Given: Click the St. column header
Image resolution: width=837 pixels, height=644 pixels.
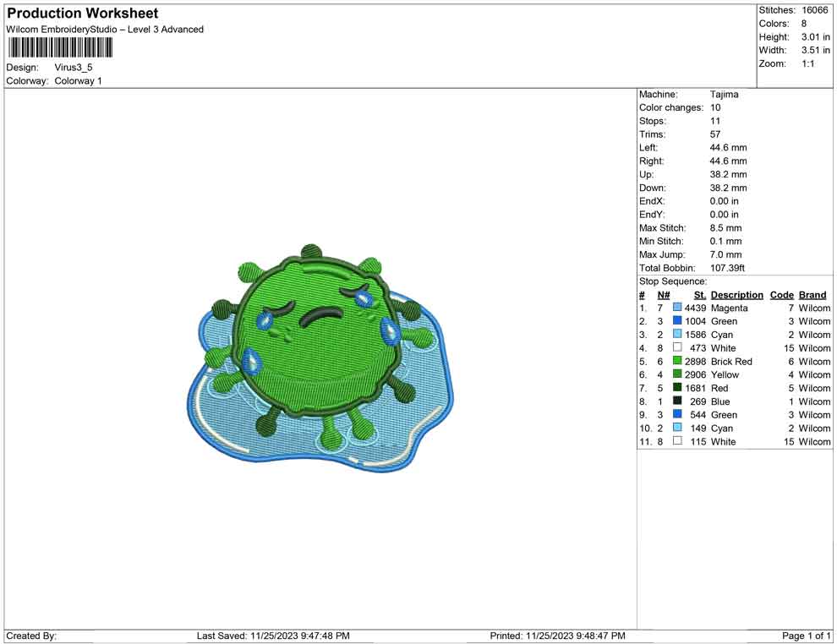Looking at the screenshot, I should point(700,294).
